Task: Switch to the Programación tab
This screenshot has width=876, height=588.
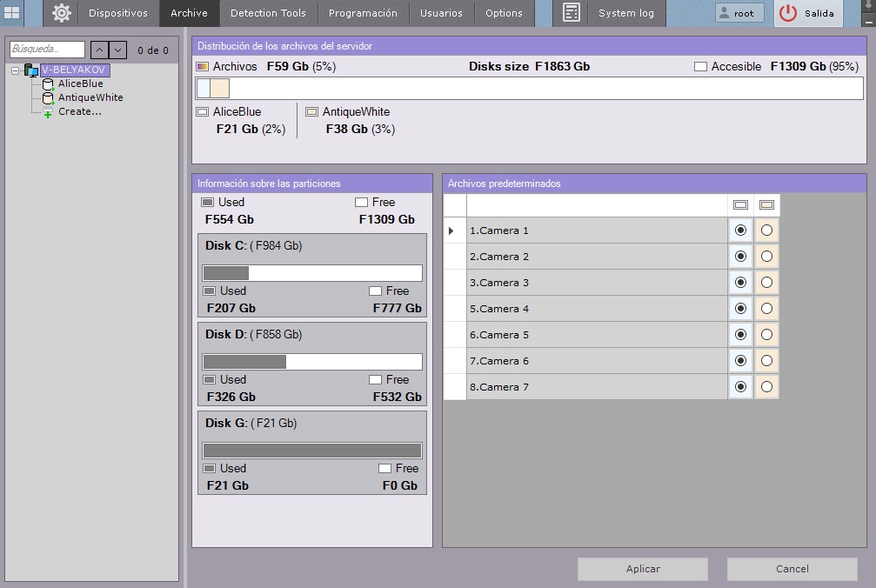Action: click(x=363, y=13)
